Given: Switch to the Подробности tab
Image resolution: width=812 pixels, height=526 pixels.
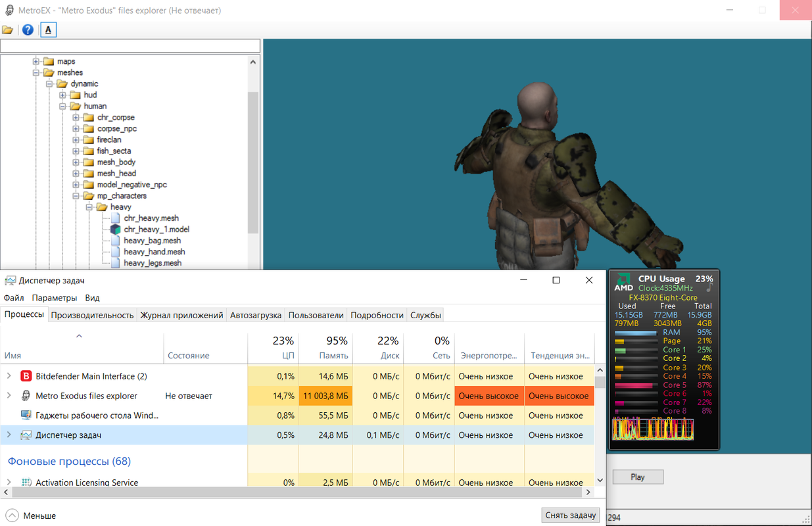Looking at the screenshot, I should pos(377,315).
